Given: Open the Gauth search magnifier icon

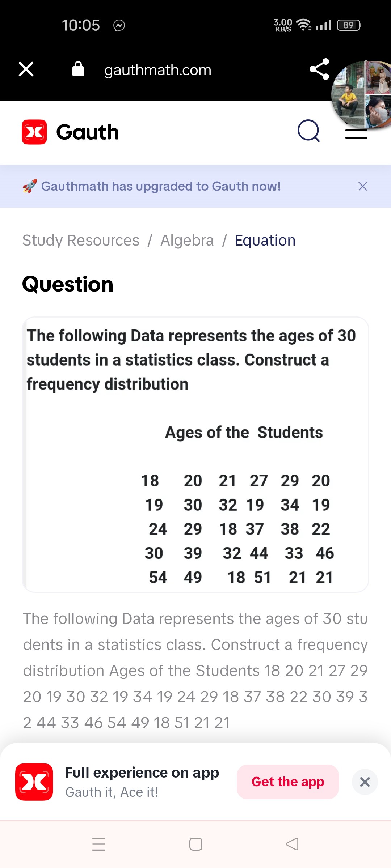Looking at the screenshot, I should (x=308, y=131).
